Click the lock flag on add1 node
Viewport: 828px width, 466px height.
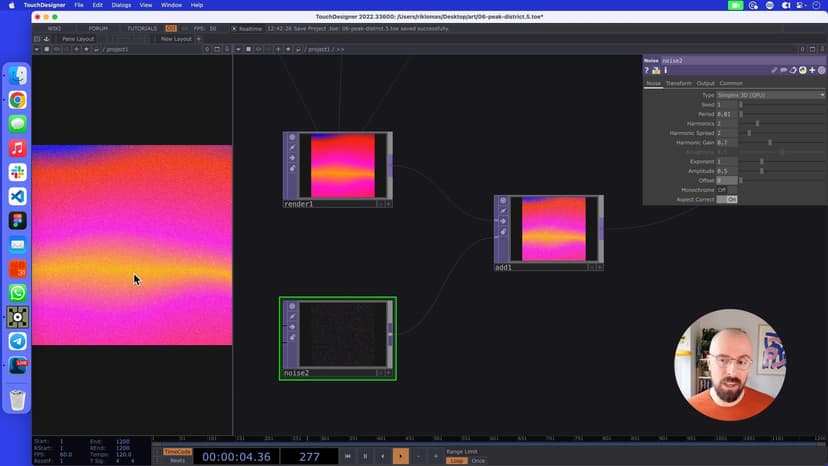point(503,231)
